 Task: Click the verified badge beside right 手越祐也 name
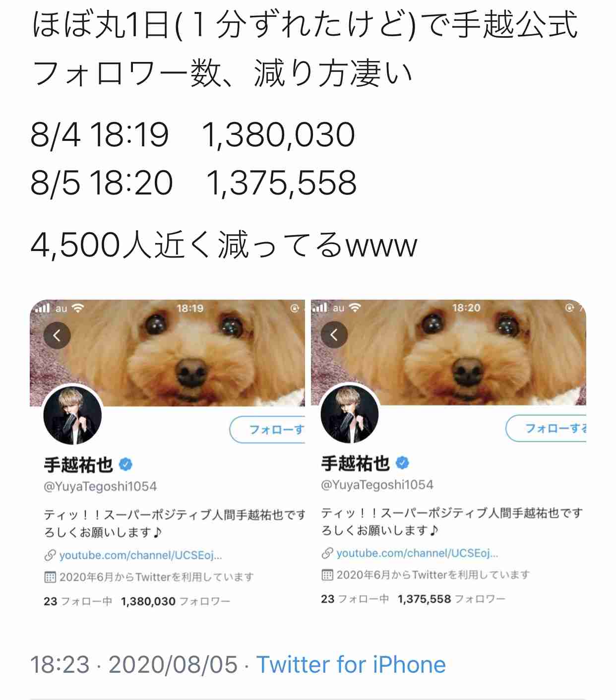403,463
